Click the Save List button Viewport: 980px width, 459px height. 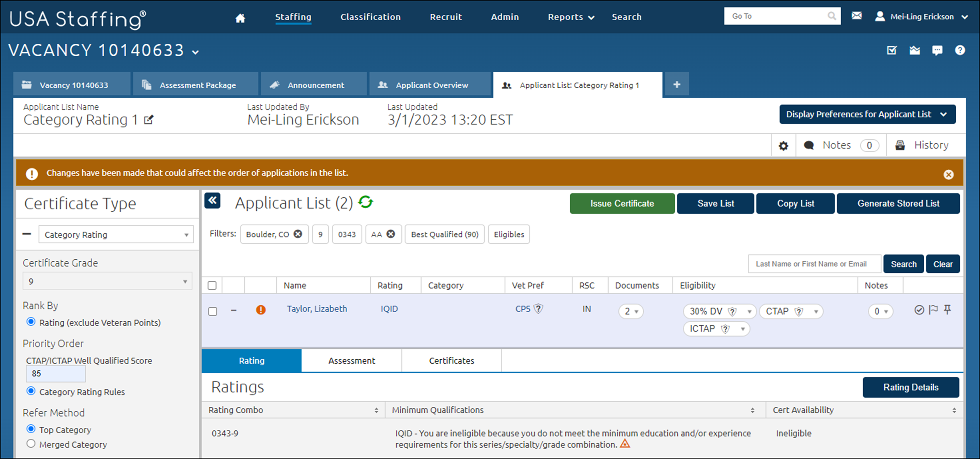[x=715, y=204]
